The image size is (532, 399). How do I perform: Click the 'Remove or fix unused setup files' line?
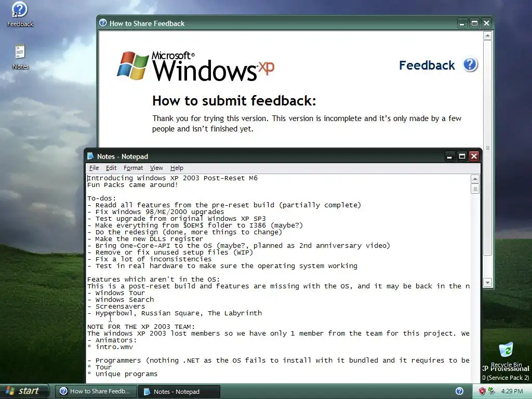click(x=170, y=252)
